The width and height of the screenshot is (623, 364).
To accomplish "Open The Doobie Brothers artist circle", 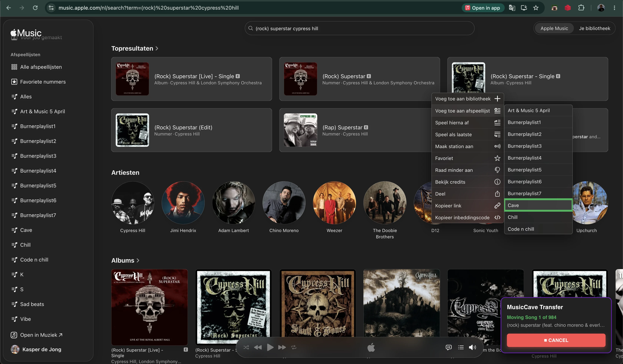I will pyautogui.click(x=385, y=203).
